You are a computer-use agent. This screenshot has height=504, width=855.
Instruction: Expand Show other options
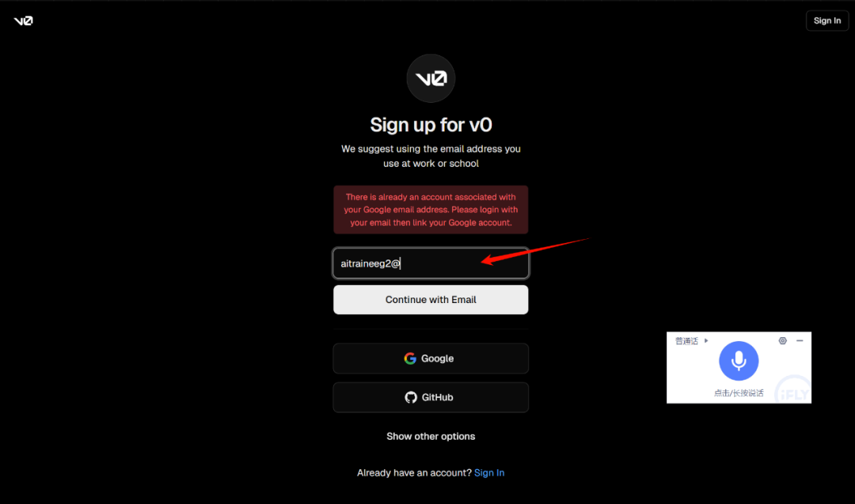431,437
